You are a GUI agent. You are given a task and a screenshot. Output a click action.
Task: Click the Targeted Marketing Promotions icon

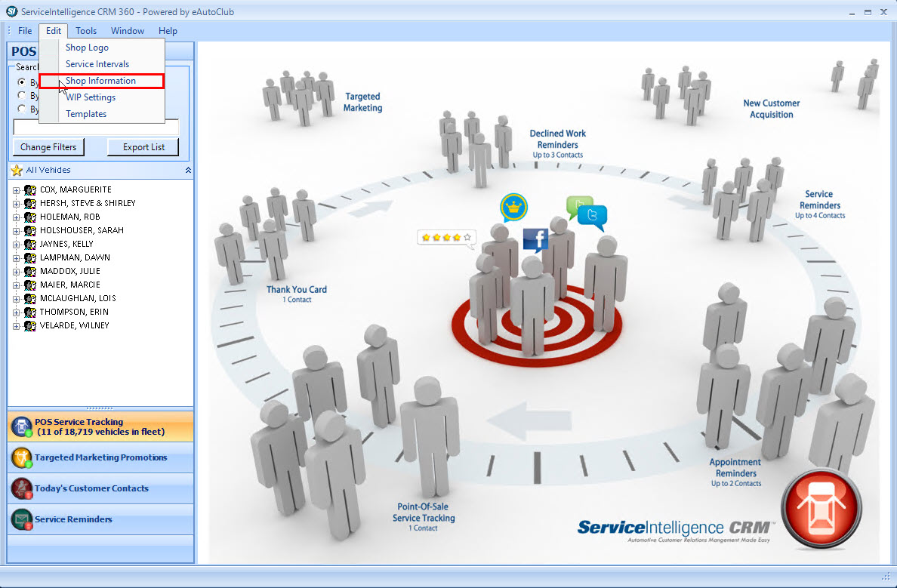click(x=22, y=457)
